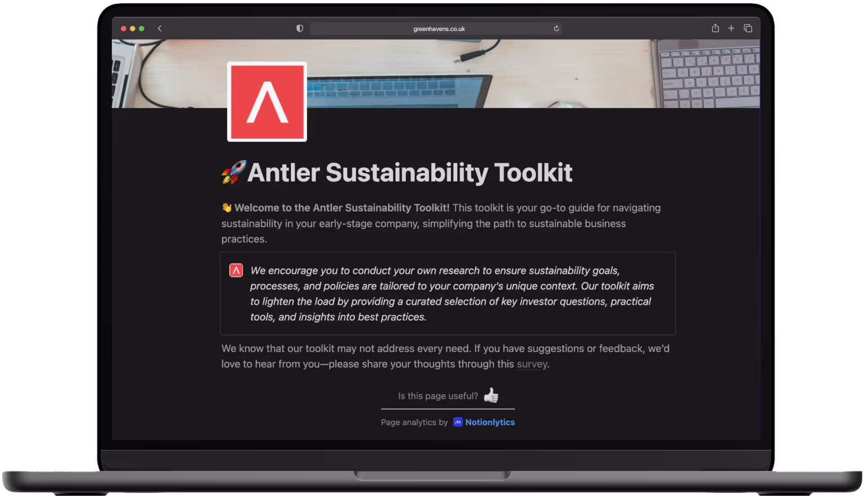Click 'Page analytics by' text
Screen dimensions: 868x496
click(414, 422)
